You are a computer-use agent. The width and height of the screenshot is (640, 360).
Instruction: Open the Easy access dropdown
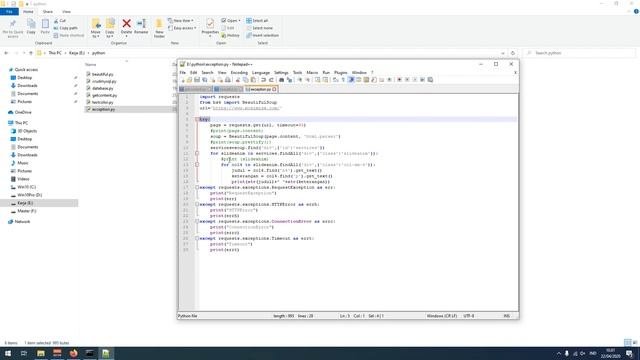pos(182,28)
